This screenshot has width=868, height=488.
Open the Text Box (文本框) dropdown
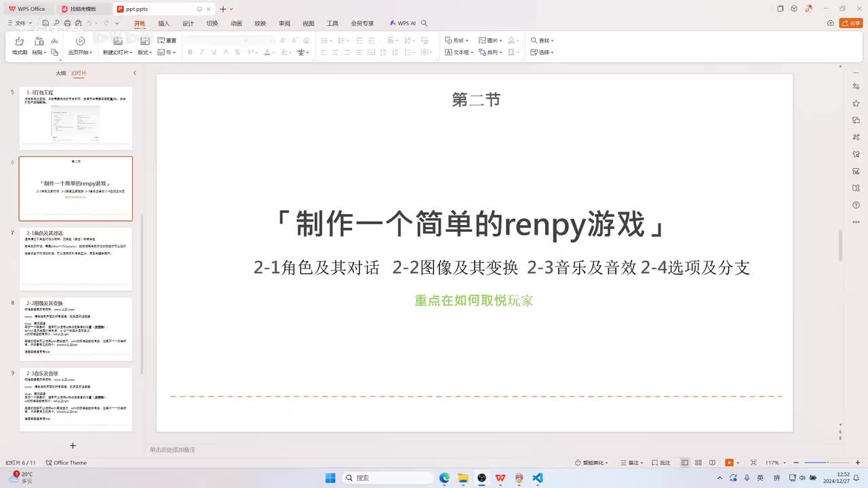coord(459,52)
